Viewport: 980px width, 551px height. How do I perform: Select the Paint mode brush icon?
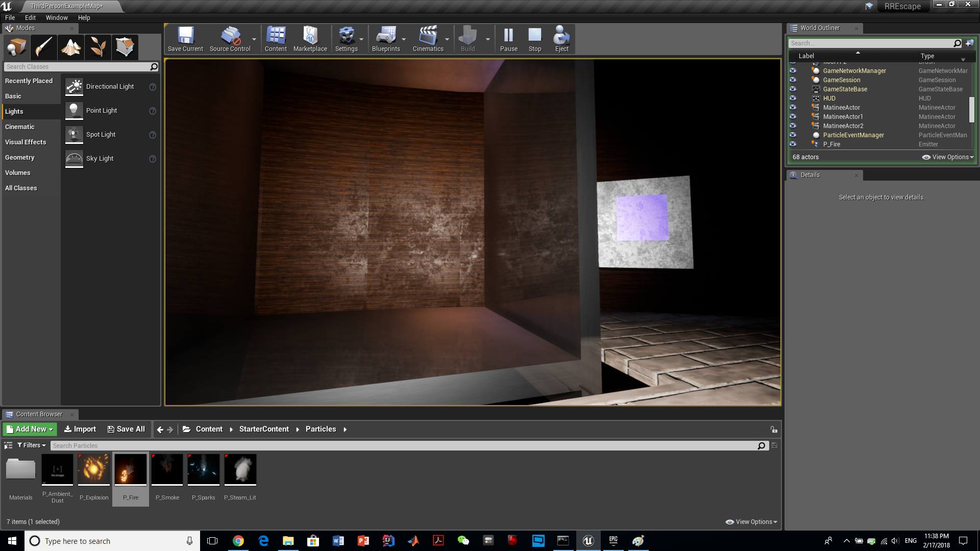[x=43, y=47]
